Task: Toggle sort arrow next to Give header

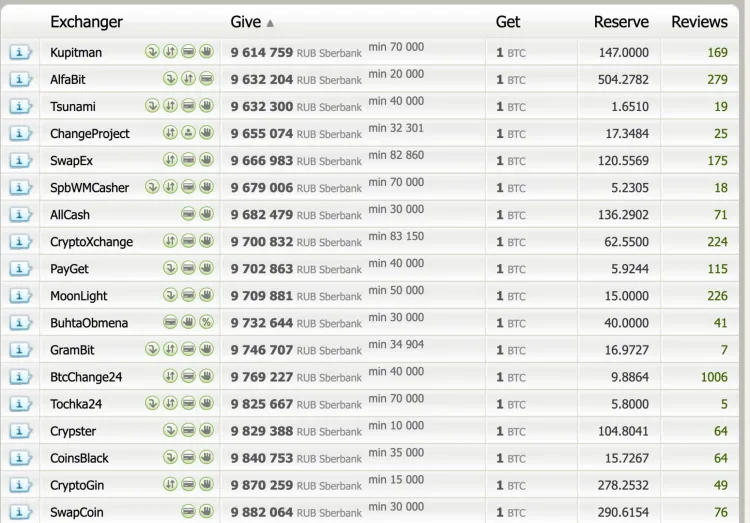Action: [270, 23]
